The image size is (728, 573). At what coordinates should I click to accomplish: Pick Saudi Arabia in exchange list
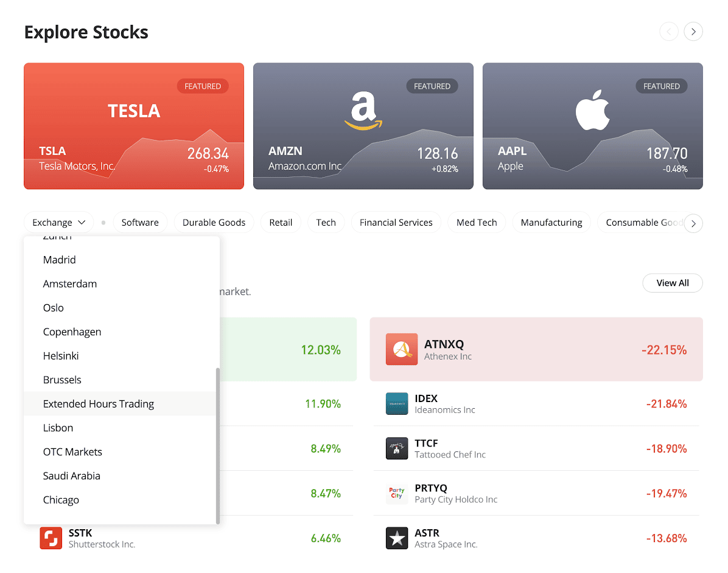(72, 476)
